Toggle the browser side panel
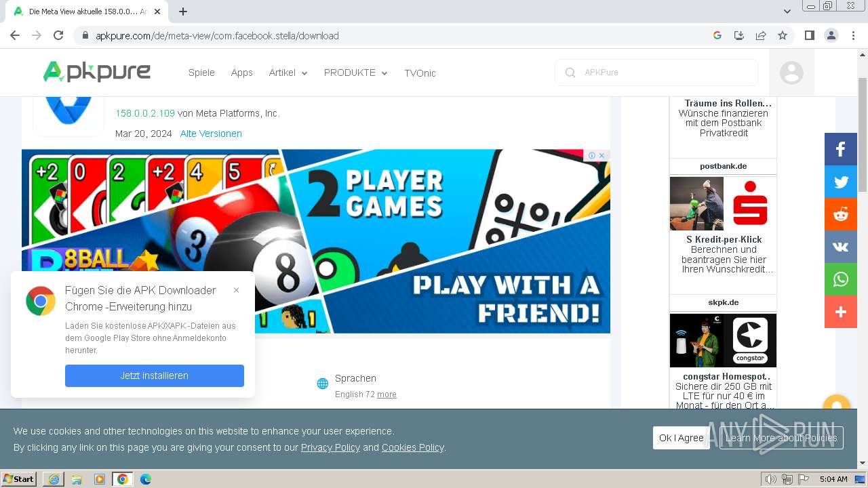The height and width of the screenshot is (488, 868). pyautogui.click(x=810, y=35)
